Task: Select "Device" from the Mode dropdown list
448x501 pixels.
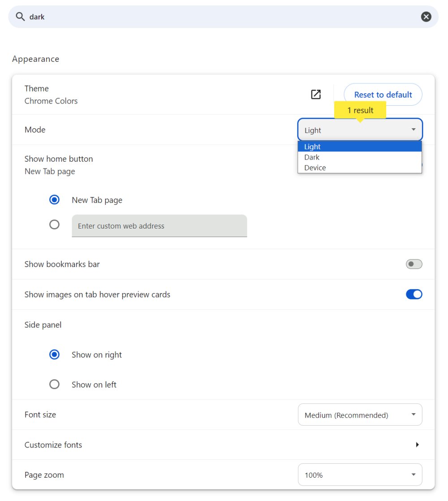Action: [315, 167]
